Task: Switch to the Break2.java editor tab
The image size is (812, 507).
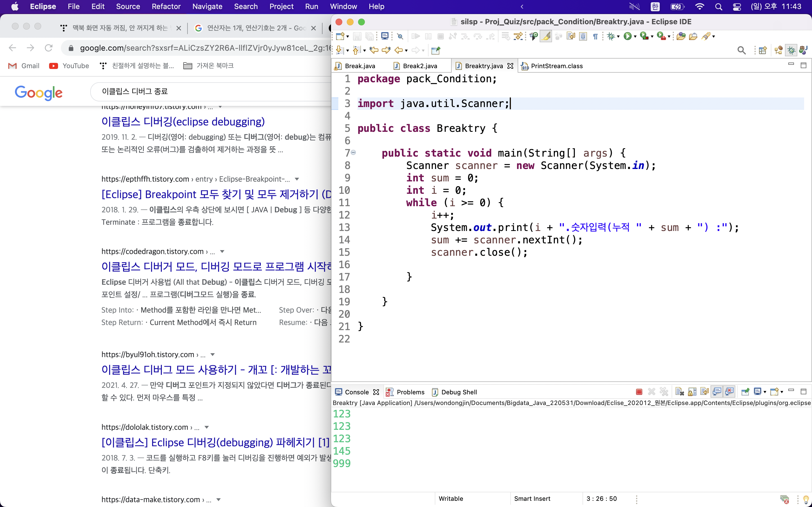Action: 420,66
